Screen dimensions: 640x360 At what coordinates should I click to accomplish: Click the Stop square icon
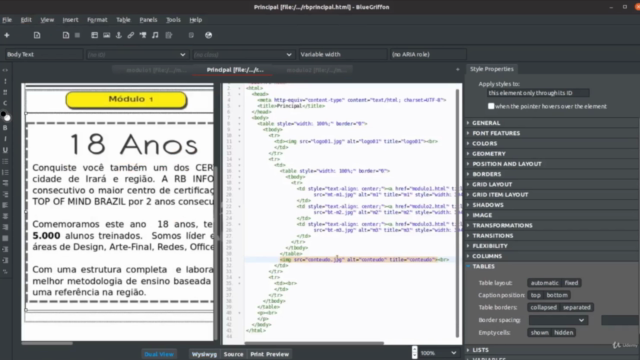pyautogui.click(x=77, y=35)
